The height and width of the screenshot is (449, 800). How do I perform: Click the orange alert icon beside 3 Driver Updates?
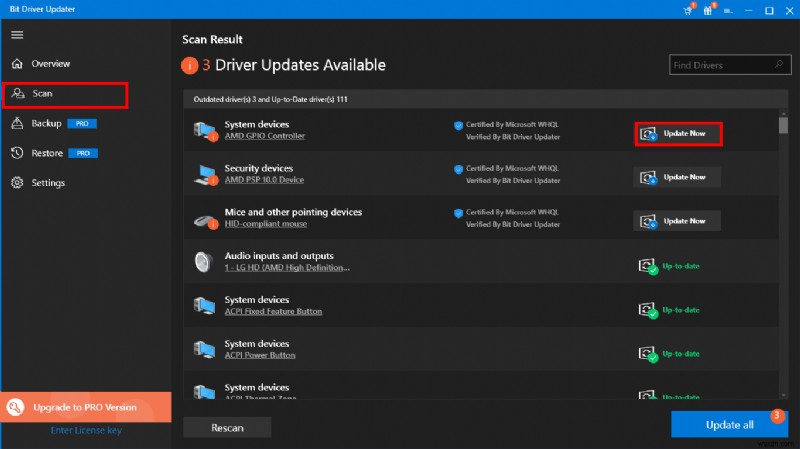coord(189,65)
